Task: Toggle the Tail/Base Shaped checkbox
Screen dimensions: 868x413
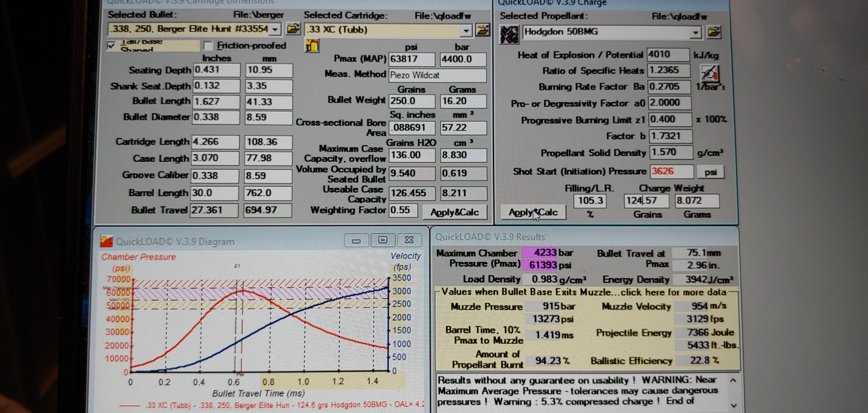Action: point(111,46)
